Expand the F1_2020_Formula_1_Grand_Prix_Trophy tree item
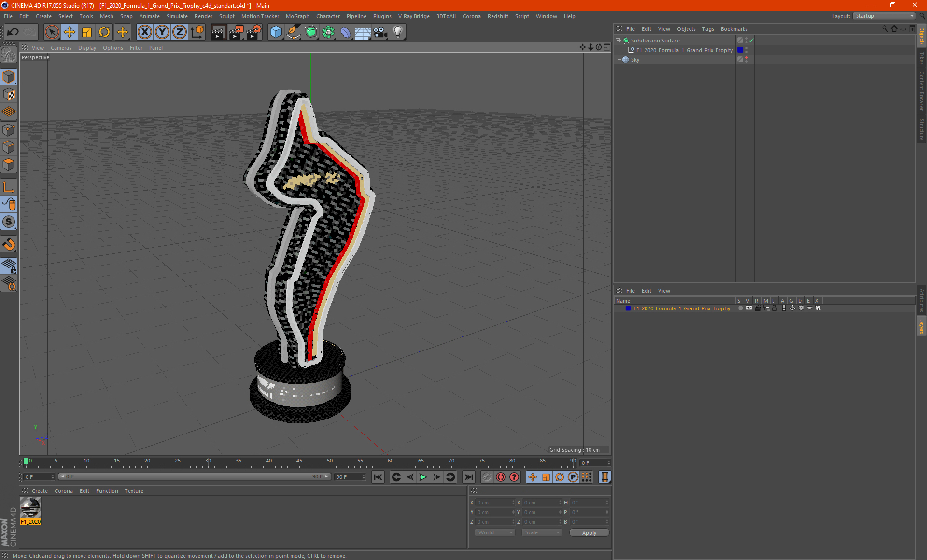 point(623,50)
